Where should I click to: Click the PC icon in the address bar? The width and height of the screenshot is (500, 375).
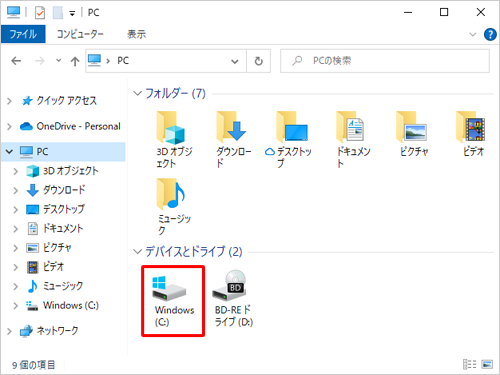point(94,60)
